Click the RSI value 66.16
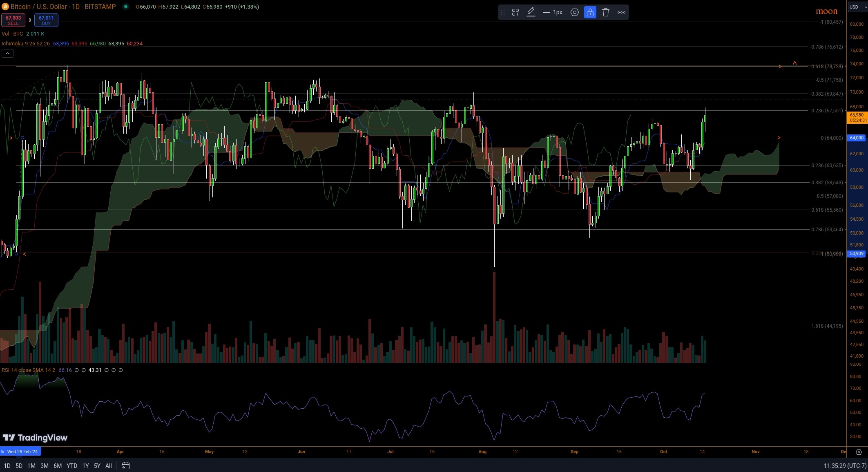Screen dimensions: 868x472 click(x=65, y=370)
